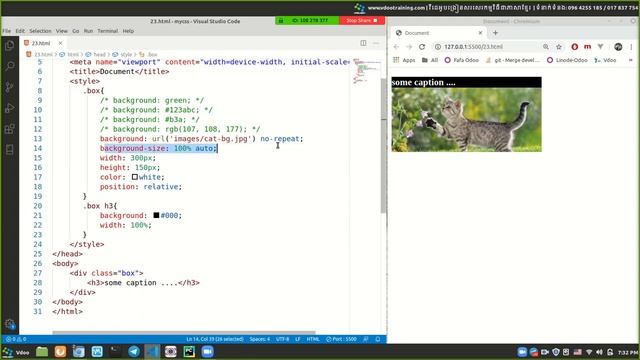This screenshot has width=640, height=360.
Task: Open the Run and Debug view
Action: tap(10, 108)
